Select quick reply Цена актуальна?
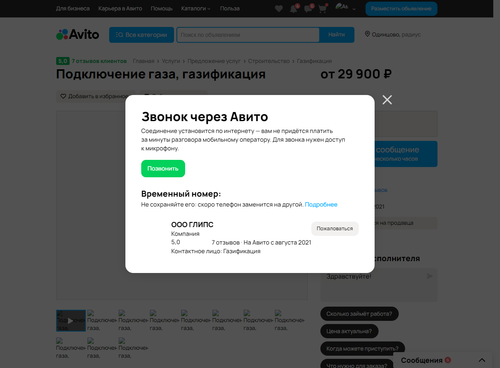Image resolution: width=500 pixels, height=368 pixels. 349,331
